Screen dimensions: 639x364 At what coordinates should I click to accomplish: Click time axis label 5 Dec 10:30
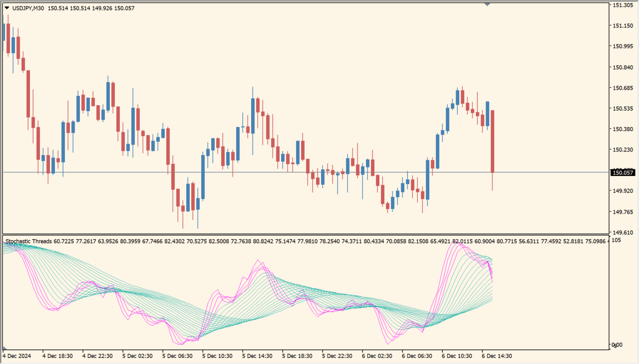(x=217, y=356)
